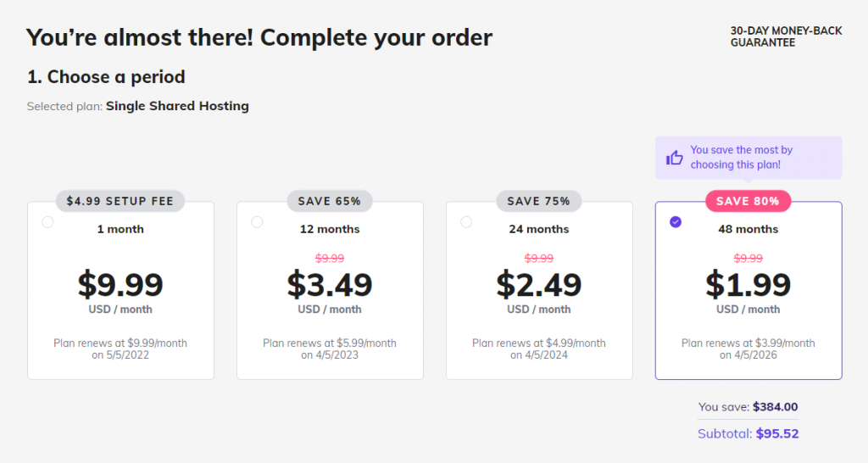The height and width of the screenshot is (463, 868).
Task: Click the checked 48 months radio button
Action: pyautogui.click(x=676, y=222)
